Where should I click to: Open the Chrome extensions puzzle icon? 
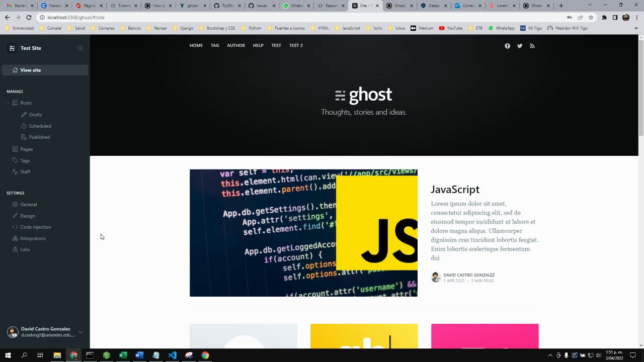tap(604, 17)
